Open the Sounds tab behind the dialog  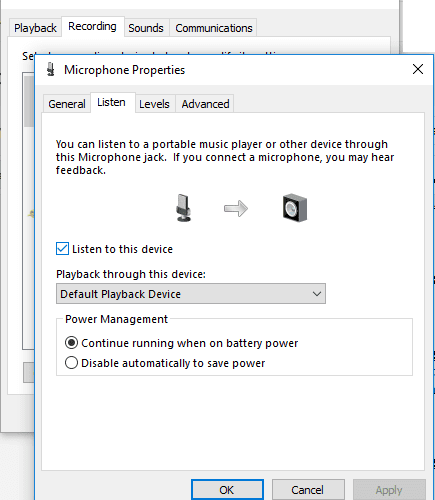[x=146, y=28]
